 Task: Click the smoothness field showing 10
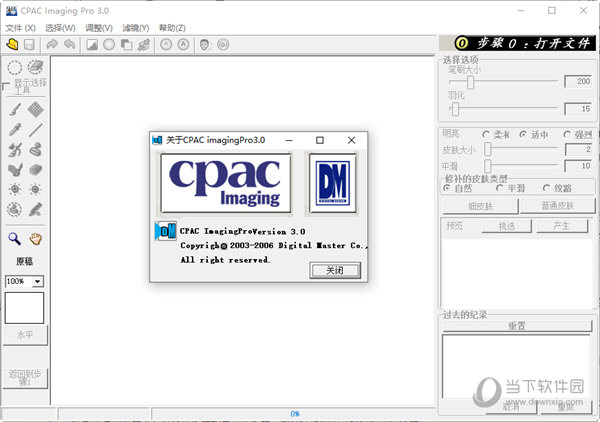coord(579,166)
